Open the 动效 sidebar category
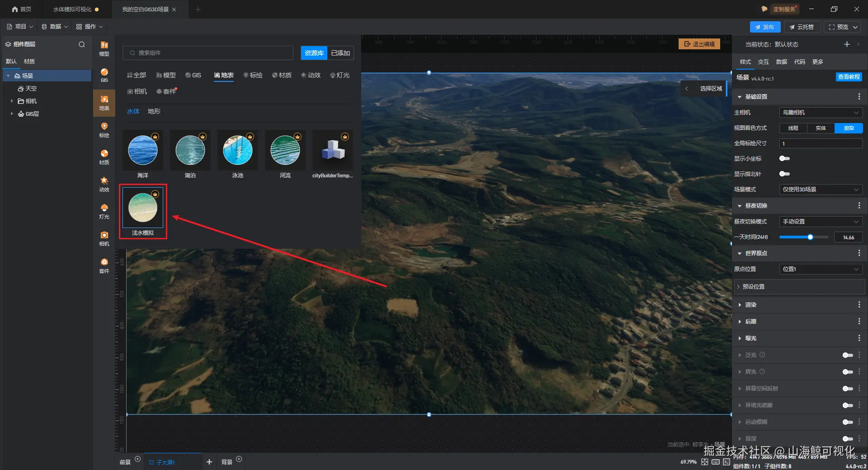This screenshot has width=868, height=470. coord(104,184)
